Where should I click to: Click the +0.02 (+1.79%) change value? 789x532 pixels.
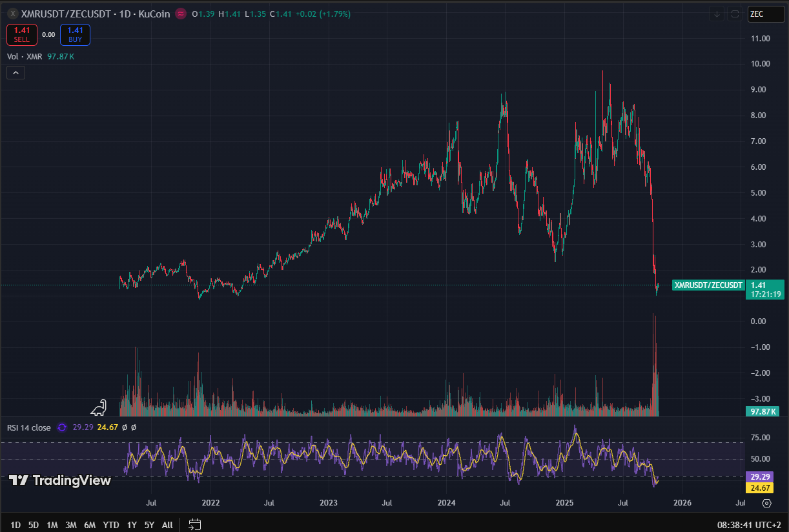coord(323,14)
